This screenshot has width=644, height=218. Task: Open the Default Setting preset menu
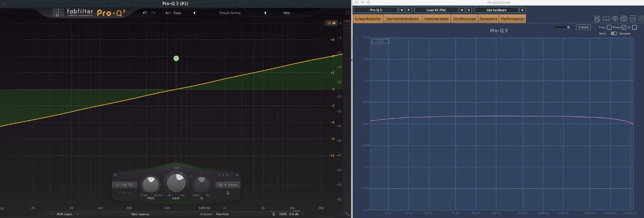[230, 13]
